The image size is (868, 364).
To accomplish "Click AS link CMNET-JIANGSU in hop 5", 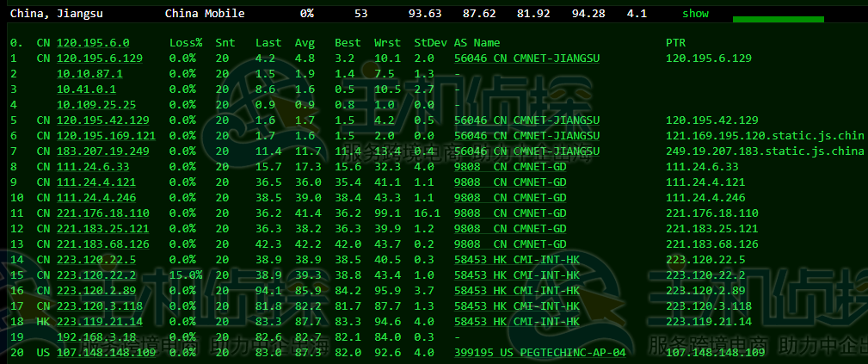I will pyautogui.click(x=527, y=120).
